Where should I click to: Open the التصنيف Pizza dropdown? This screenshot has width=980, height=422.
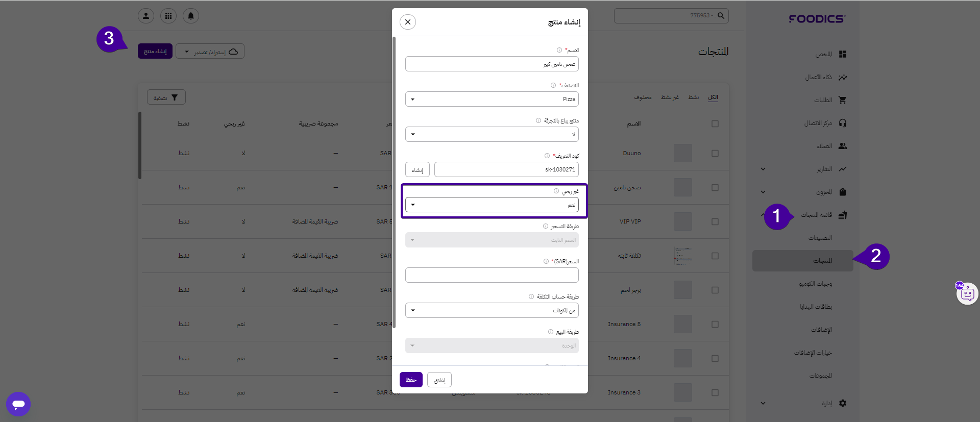492,99
